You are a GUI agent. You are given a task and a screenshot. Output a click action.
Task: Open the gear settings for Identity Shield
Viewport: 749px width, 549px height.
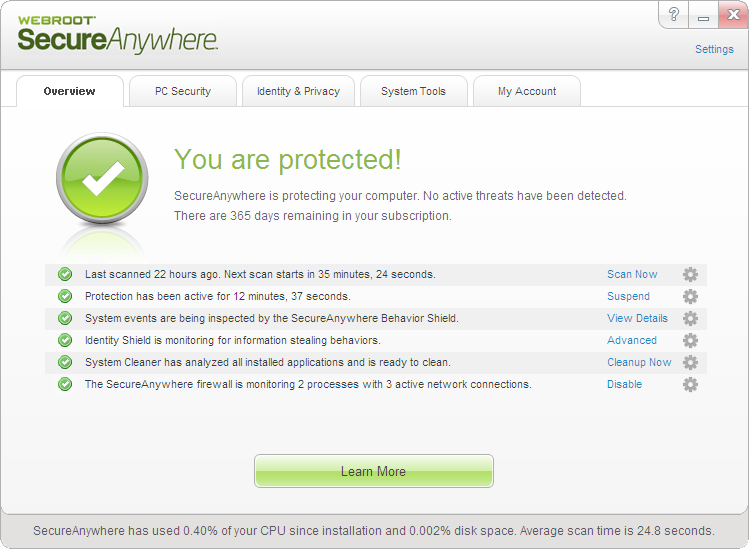(690, 340)
